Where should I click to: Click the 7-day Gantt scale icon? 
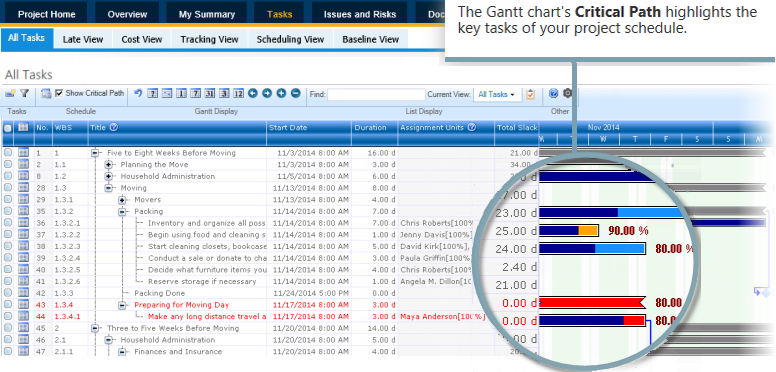coord(196,93)
